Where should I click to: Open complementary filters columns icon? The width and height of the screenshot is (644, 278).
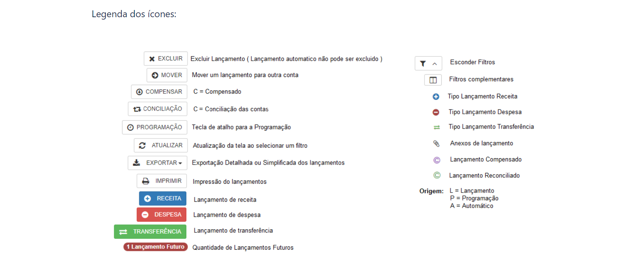point(433,80)
